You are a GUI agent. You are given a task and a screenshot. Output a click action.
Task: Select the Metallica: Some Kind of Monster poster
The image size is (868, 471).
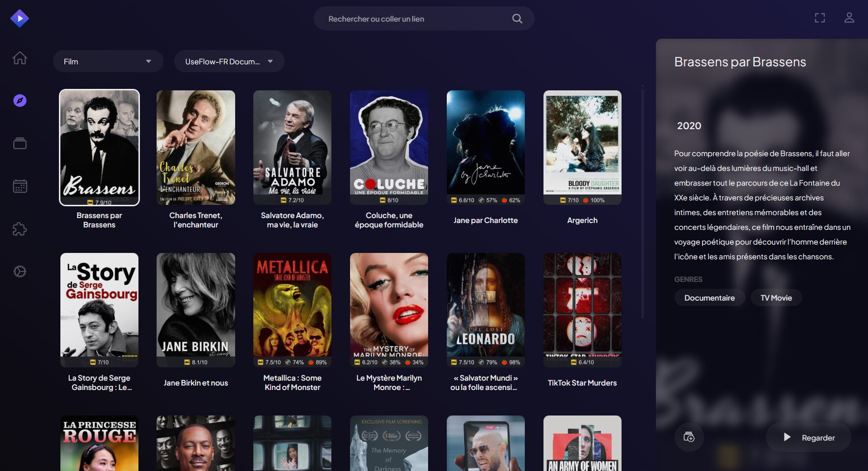292,309
